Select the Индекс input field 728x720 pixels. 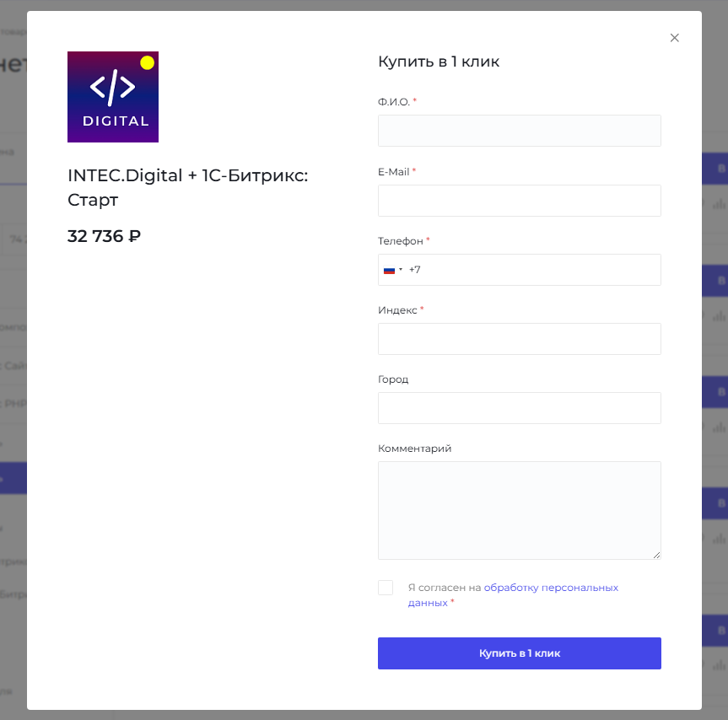(x=519, y=339)
